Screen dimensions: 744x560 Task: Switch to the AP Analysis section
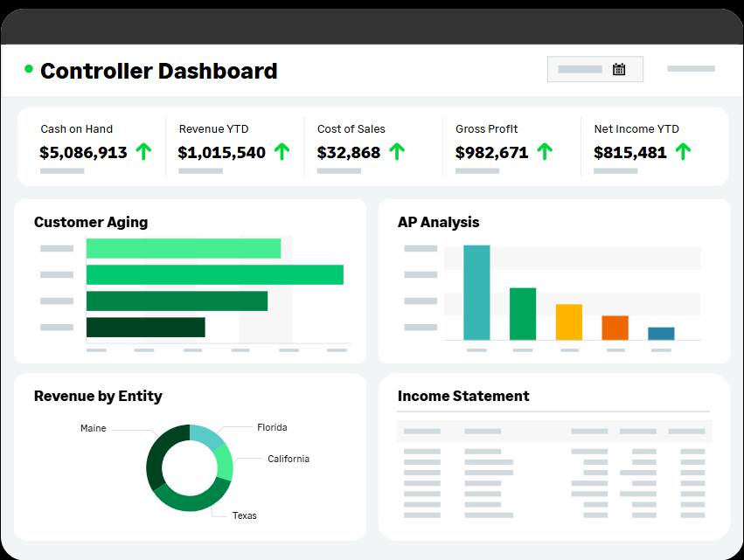[x=439, y=222]
